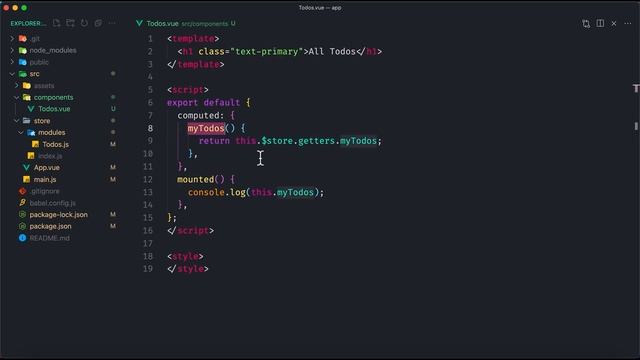Collapse the store folder
The height and width of the screenshot is (360, 640).
click(x=17, y=121)
